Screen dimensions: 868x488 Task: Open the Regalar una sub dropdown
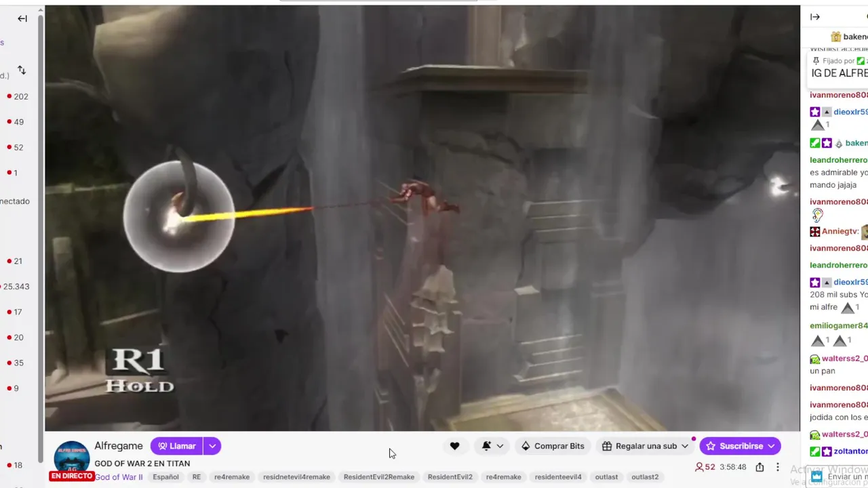[x=646, y=446]
